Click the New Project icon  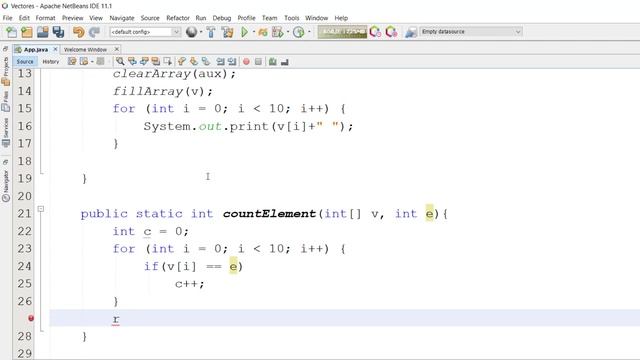pos(27,32)
